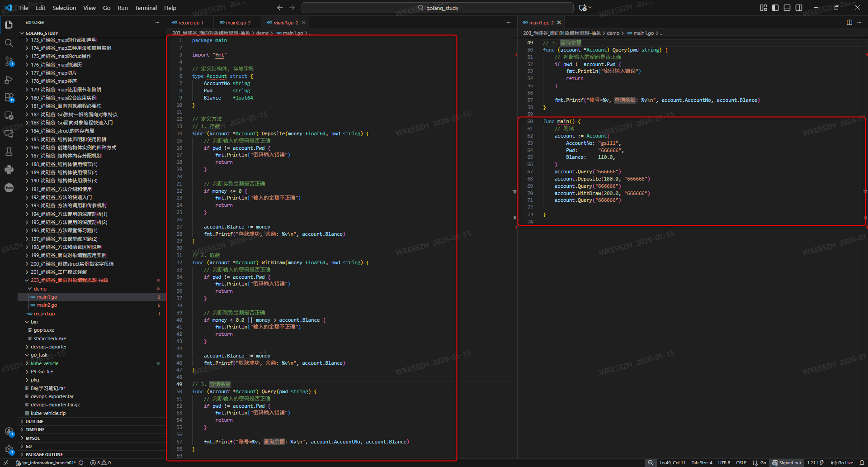This screenshot has width=868, height=467.
Task: Toggle the bottom panel
Action: coord(787,8)
